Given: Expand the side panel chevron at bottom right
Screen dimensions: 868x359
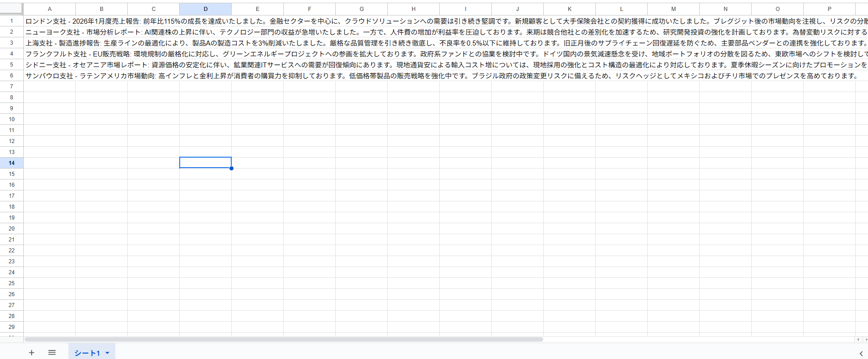Looking at the screenshot, I should (861, 354).
